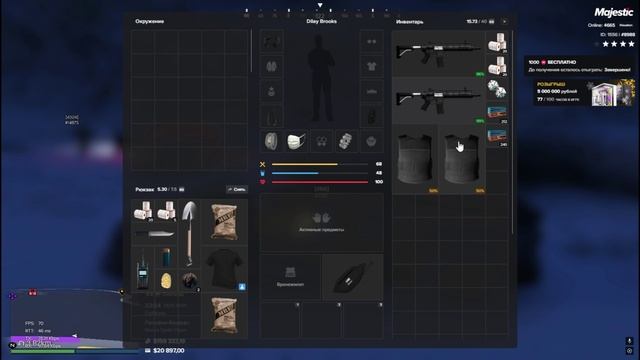This screenshot has width=640, height=360.
Task: Select ammo box with count 252
Action: click(497, 113)
